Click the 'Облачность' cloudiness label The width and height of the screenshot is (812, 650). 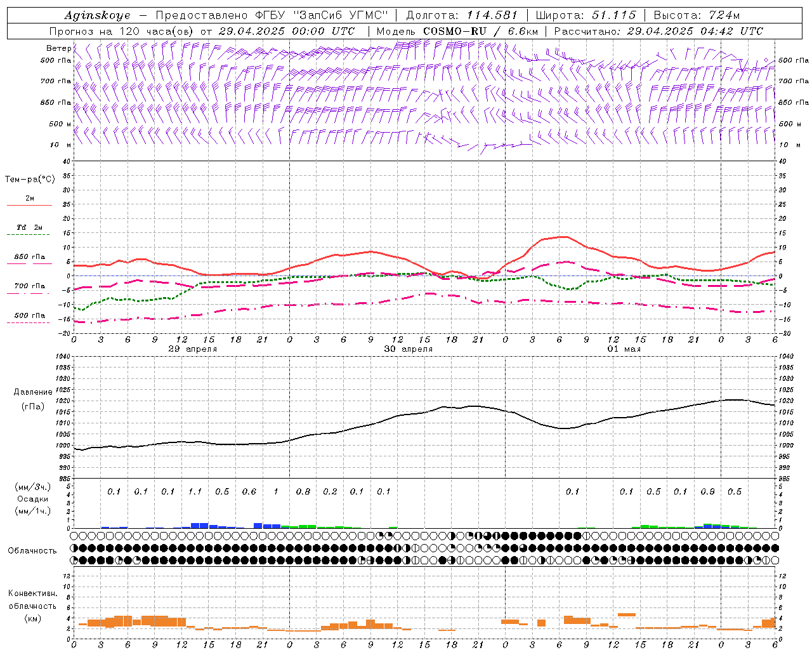coord(32,550)
